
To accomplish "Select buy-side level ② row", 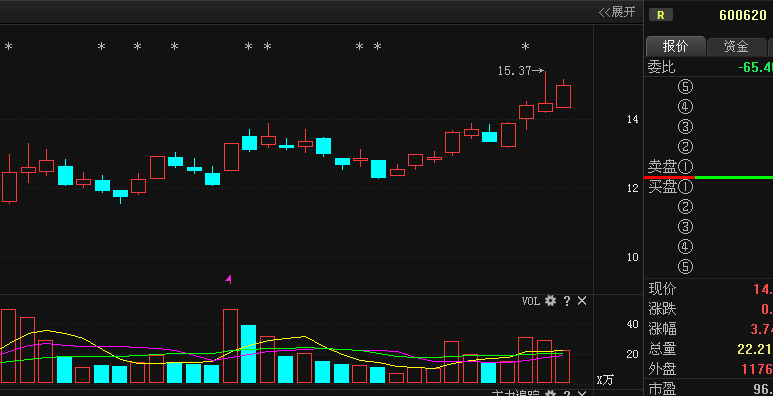I will 708,207.
